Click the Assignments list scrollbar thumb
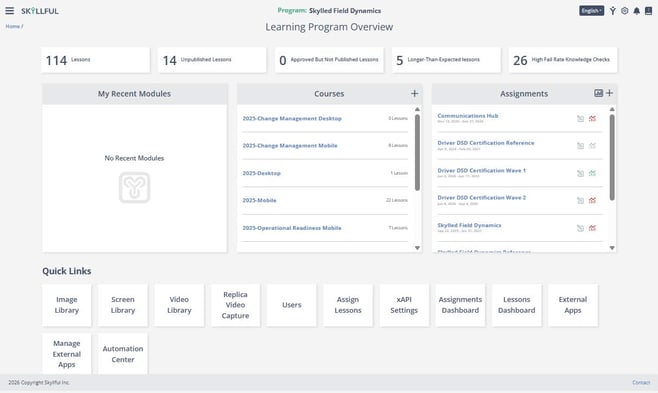This screenshot has width=658, height=393. tap(612, 157)
